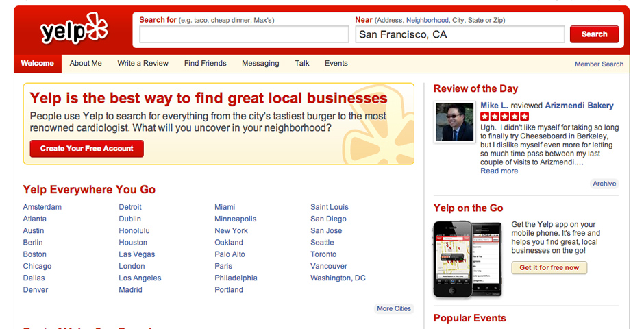Open Mike L.'s profile photo
Screen dimensions: 644x329
[x=454, y=122]
